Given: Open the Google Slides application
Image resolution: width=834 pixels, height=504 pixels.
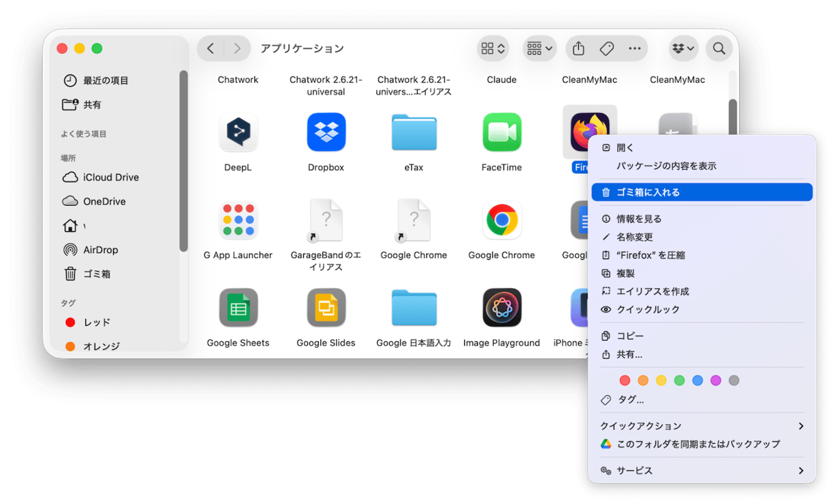Looking at the screenshot, I should (x=326, y=307).
